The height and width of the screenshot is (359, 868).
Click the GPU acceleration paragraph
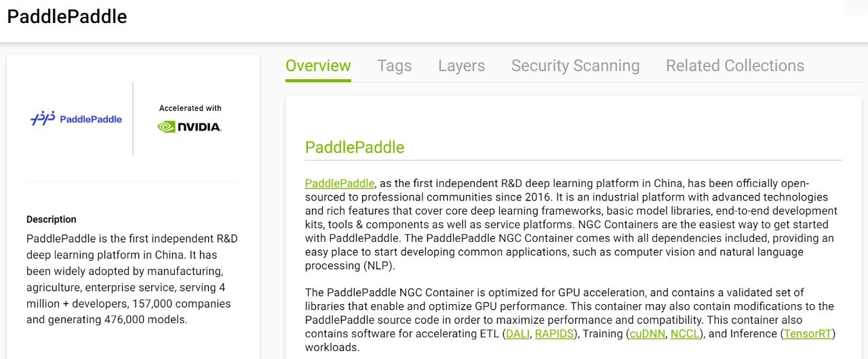[x=570, y=320]
